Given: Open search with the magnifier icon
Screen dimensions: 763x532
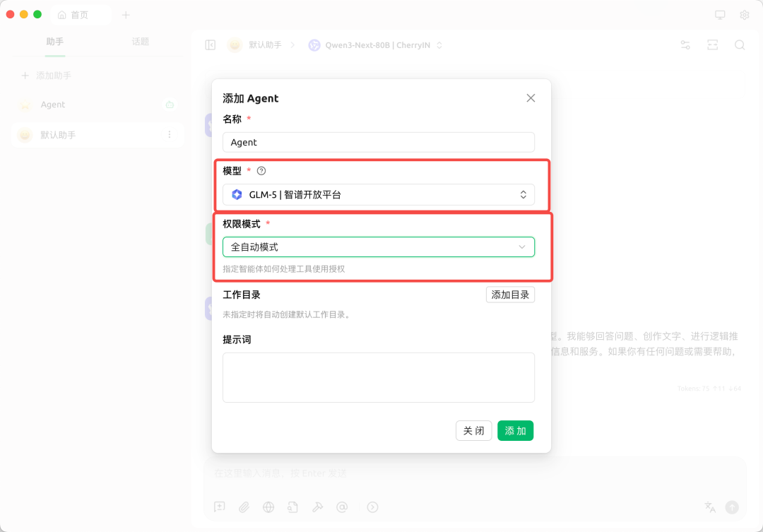Looking at the screenshot, I should point(740,45).
